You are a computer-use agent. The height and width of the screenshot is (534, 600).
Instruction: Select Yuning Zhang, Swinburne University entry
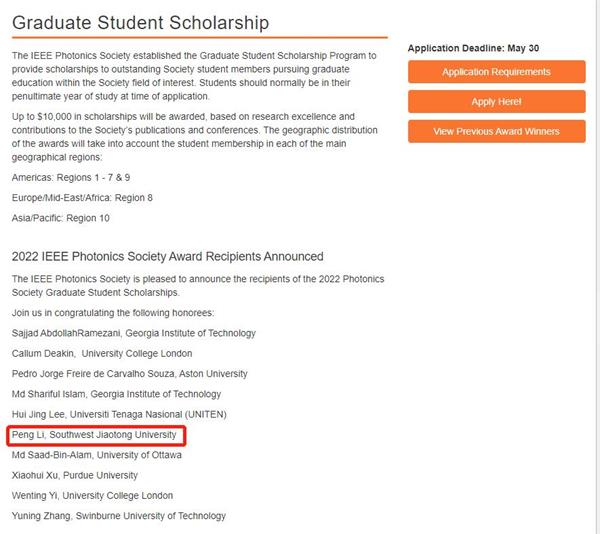point(118,516)
